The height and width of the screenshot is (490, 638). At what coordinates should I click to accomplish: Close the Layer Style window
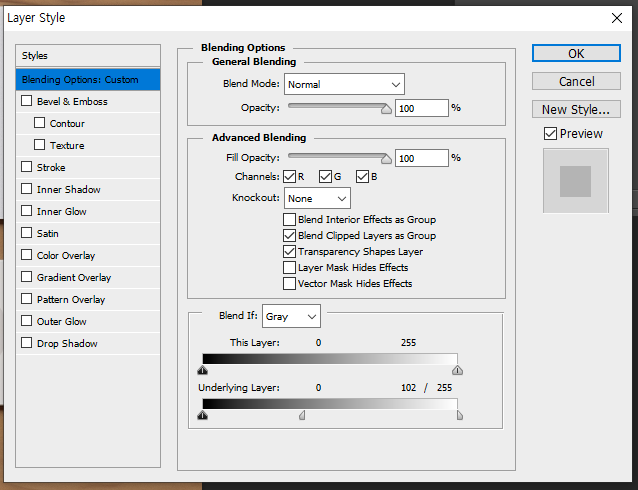[617, 18]
